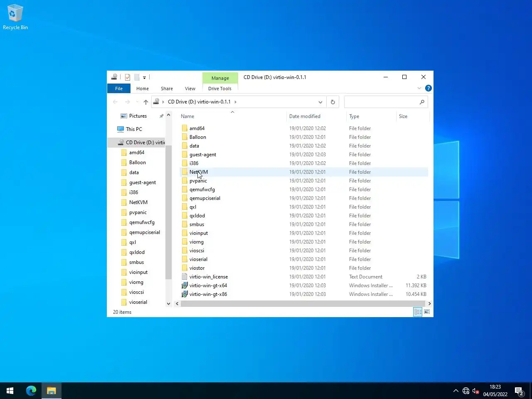Click the 19/01/2020 12:03 date for guest-agent

coord(308,155)
